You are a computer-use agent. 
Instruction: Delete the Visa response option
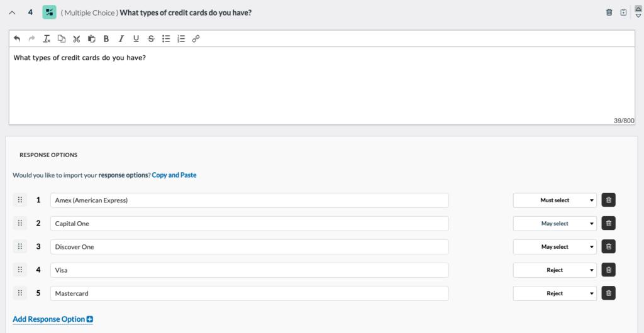coord(609,270)
